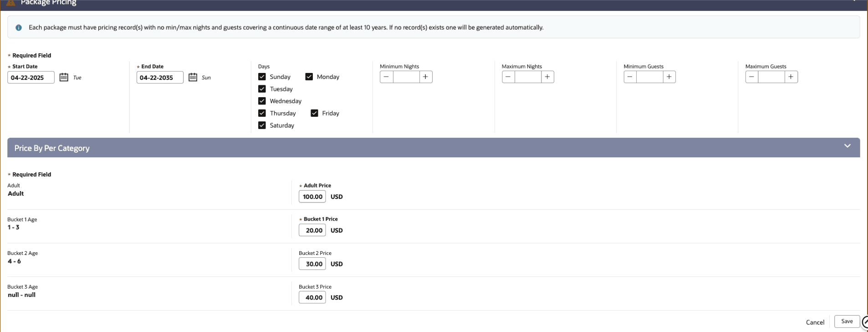Uncheck the Saturday checkbox
Image resolution: width=868 pixels, height=332 pixels.
click(x=262, y=125)
